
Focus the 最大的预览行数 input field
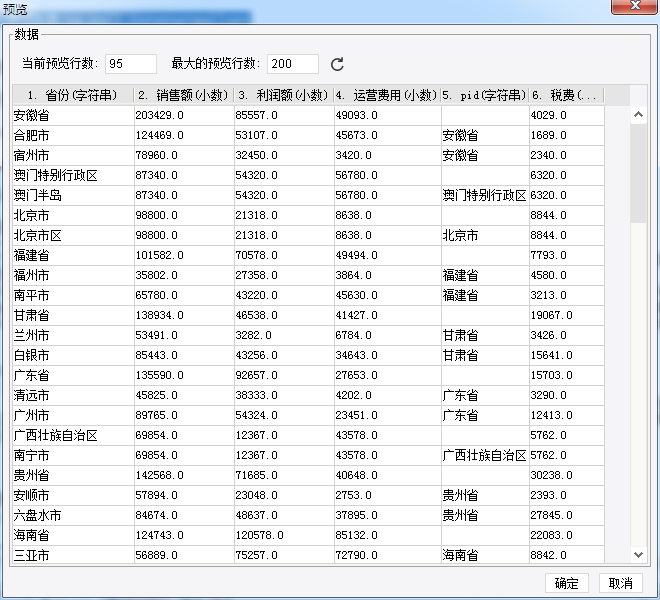click(293, 64)
